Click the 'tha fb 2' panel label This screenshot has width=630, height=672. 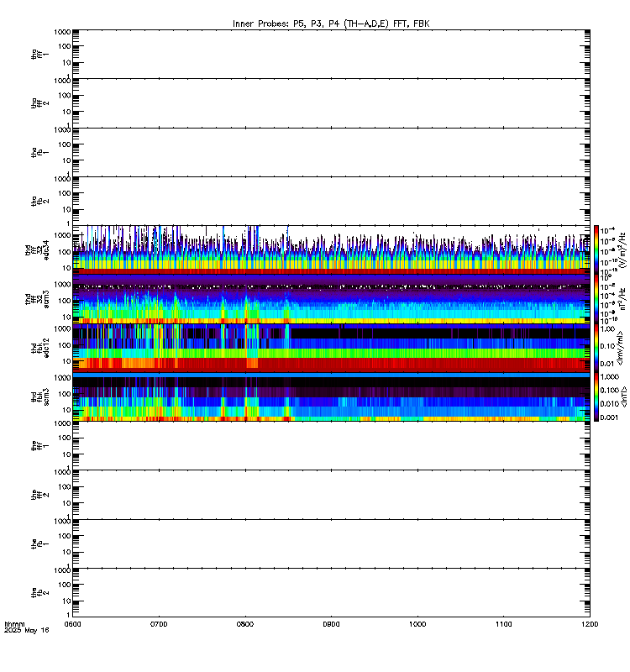(x=39, y=201)
